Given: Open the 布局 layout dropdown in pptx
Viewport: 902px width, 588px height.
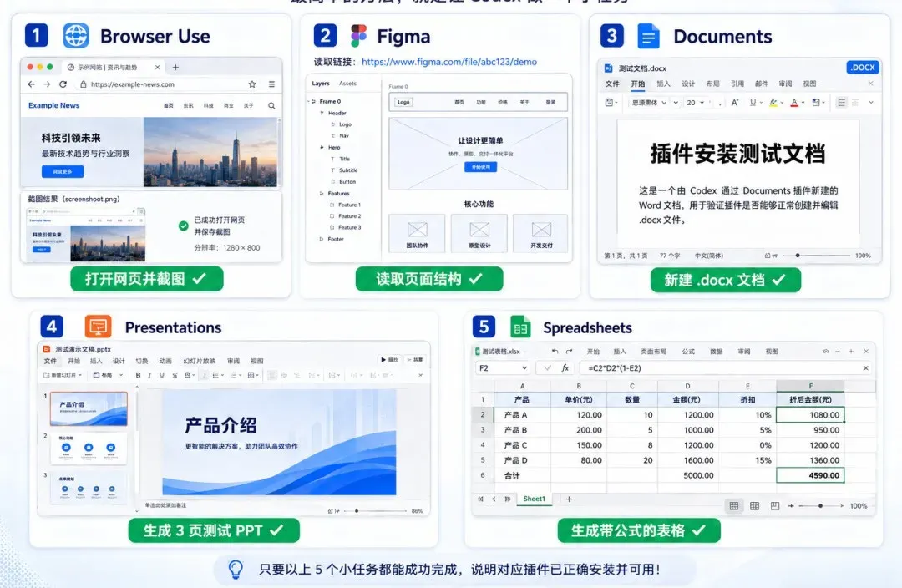Looking at the screenshot, I should pyautogui.click(x=108, y=375).
